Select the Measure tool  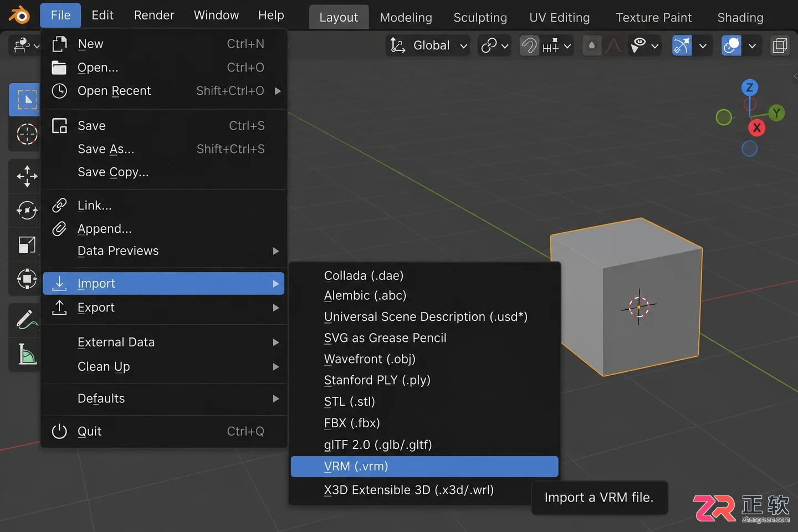tap(27, 355)
